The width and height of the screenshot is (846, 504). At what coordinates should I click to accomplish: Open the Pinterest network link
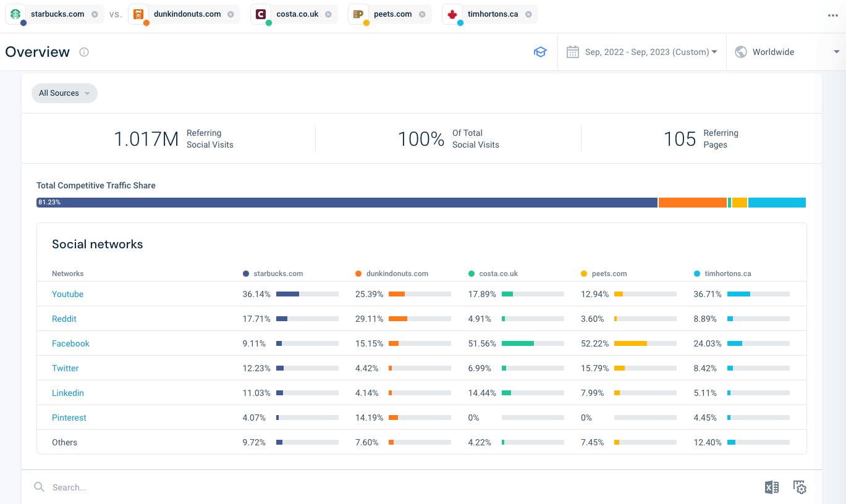point(69,418)
